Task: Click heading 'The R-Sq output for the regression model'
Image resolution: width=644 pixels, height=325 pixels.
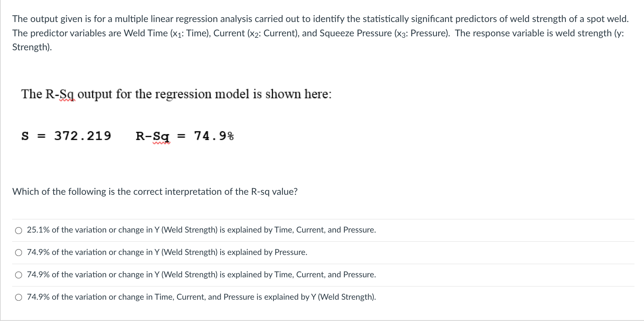Action: click(176, 94)
